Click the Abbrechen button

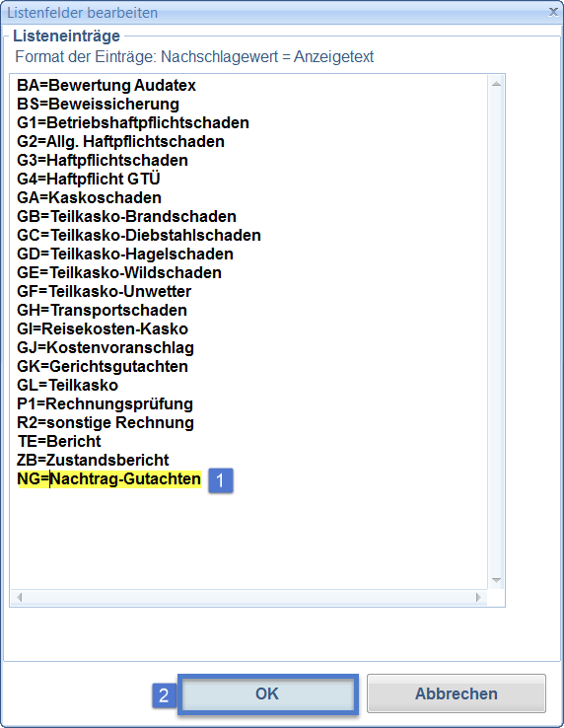click(457, 693)
